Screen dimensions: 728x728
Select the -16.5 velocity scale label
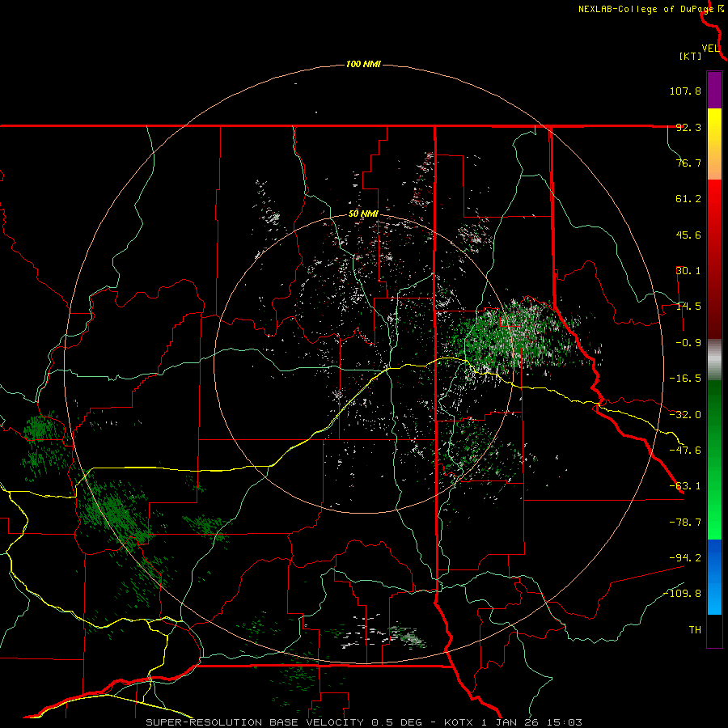[x=685, y=379]
